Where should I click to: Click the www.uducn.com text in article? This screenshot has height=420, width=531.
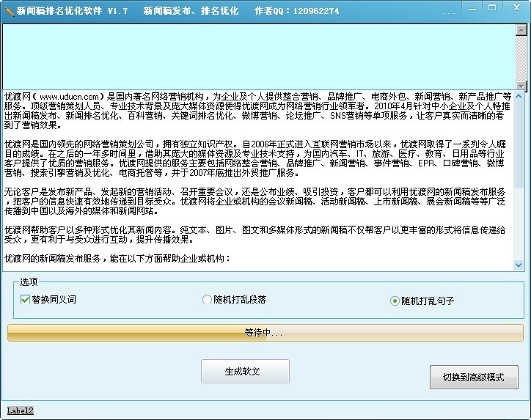coord(69,97)
